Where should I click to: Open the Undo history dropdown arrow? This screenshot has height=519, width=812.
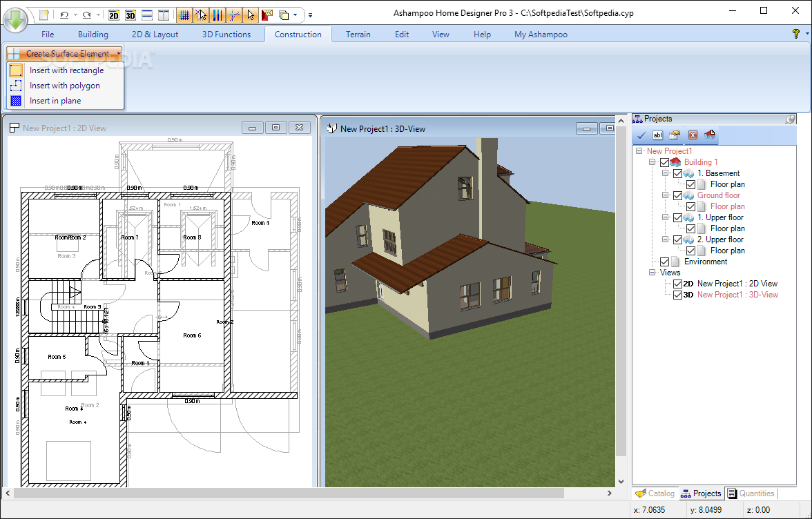(75, 15)
